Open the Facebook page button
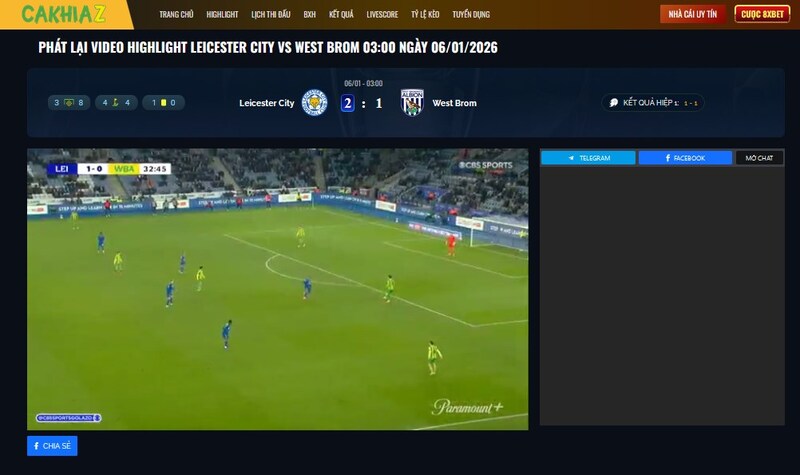The image size is (800, 475). coord(685,158)
